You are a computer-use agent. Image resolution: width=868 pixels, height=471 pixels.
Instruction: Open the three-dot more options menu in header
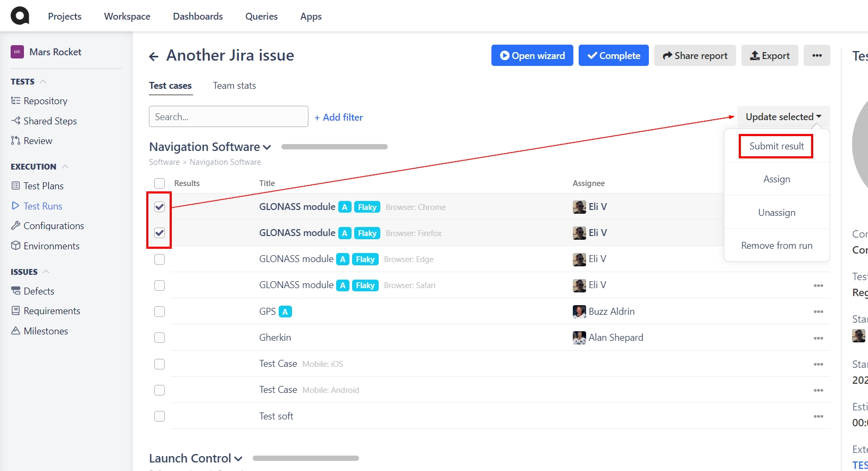[x=816, y=55]
